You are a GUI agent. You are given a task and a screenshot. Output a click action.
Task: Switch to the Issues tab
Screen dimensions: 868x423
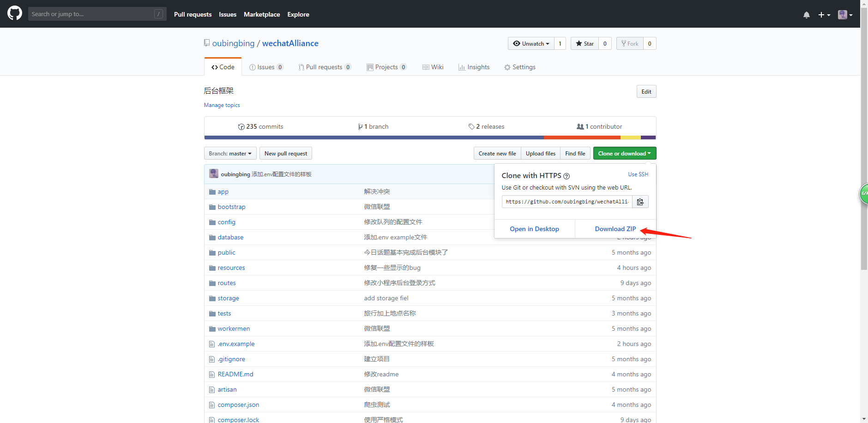[266, 67]
